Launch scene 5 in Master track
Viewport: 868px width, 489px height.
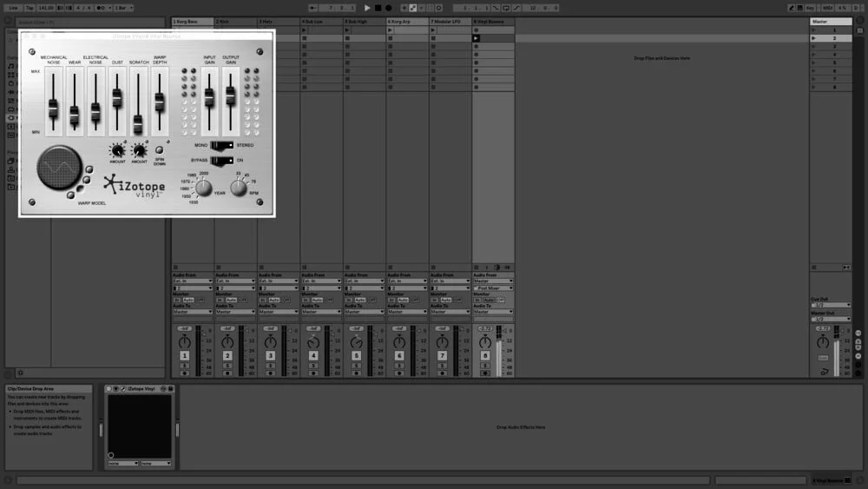814,63
